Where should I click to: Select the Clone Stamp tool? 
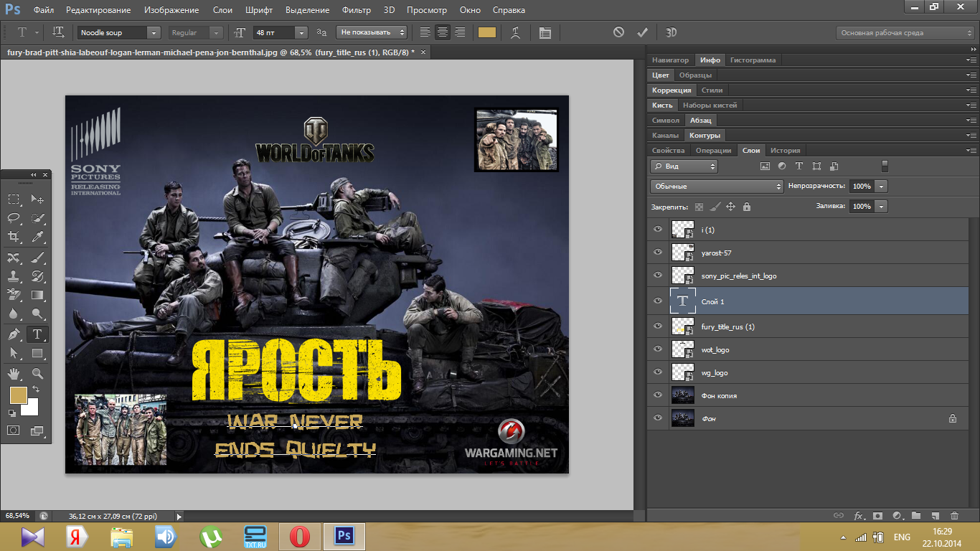[x=14, y=275]
